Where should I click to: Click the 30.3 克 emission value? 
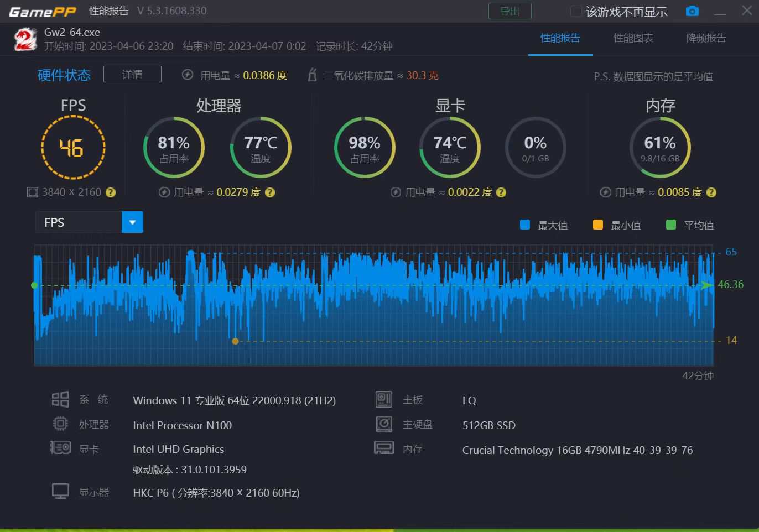(423, 75)
